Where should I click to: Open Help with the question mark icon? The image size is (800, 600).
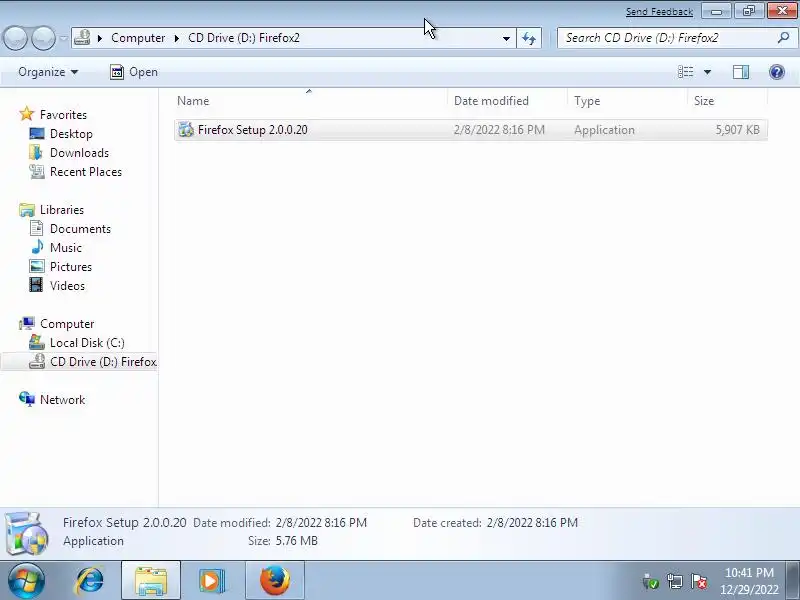pos(777,72)
